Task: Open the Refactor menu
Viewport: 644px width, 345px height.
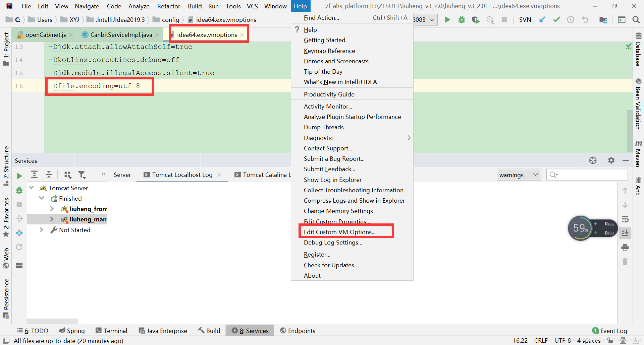Action: coord(168,6)
